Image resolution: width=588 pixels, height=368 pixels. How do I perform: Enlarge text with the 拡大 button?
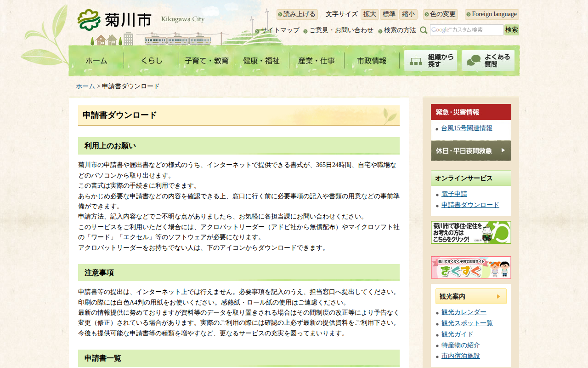coord(370,14)
